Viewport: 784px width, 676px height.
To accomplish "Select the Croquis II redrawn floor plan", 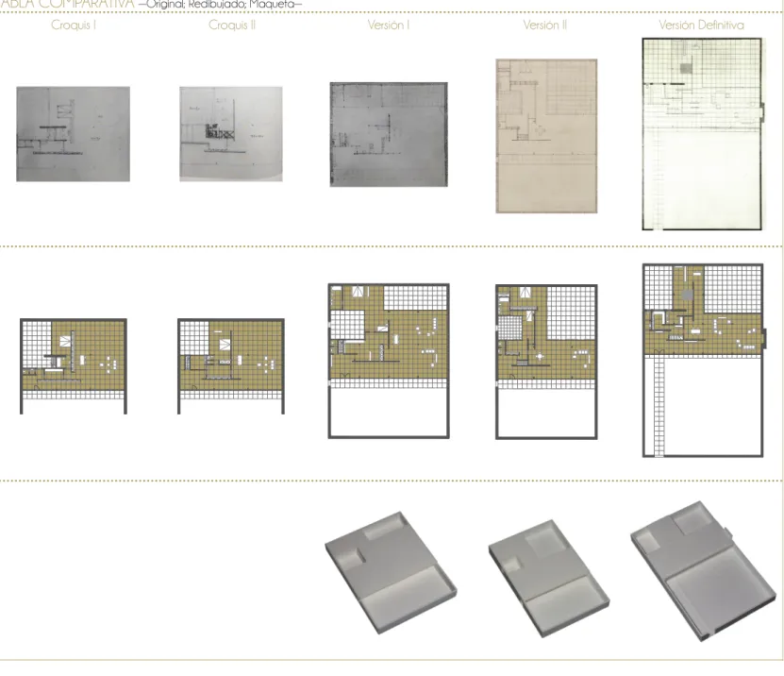I will click(x=231, y=366).
